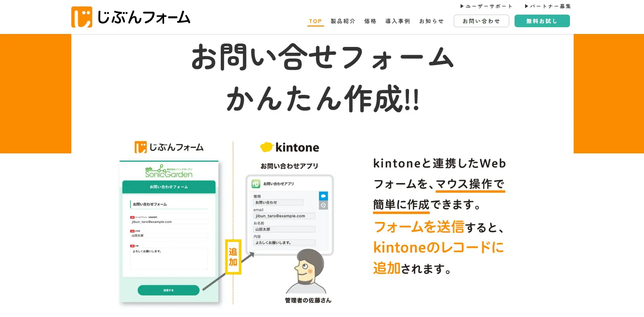Click the 内容 field in kintone app
644x317 pixels.
[284, 243]
